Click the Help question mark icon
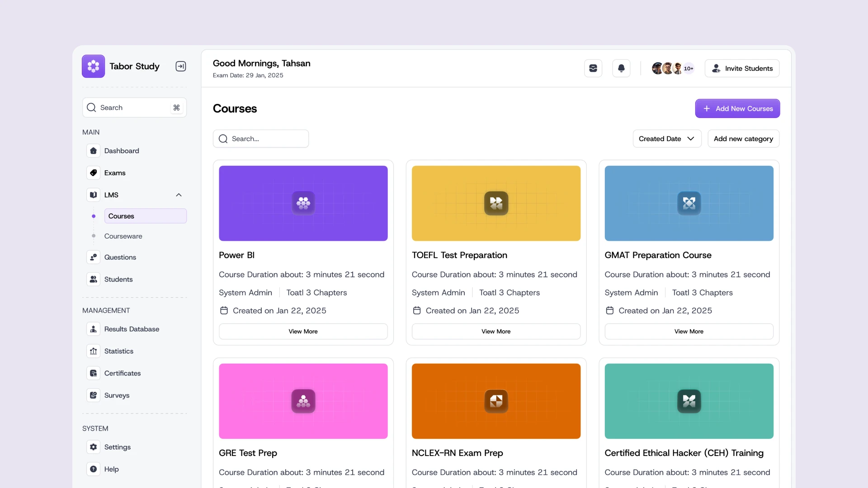 click(93, 469)
